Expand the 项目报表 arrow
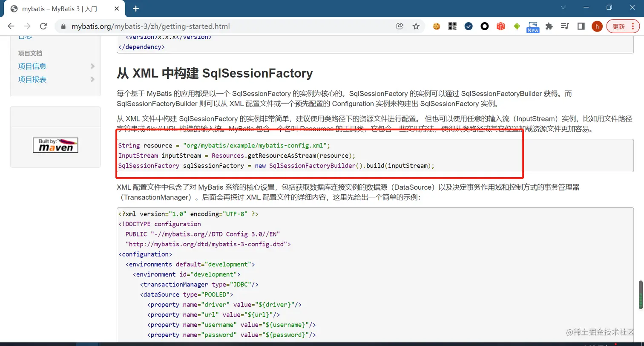The image size is (644, 346). 92,79
